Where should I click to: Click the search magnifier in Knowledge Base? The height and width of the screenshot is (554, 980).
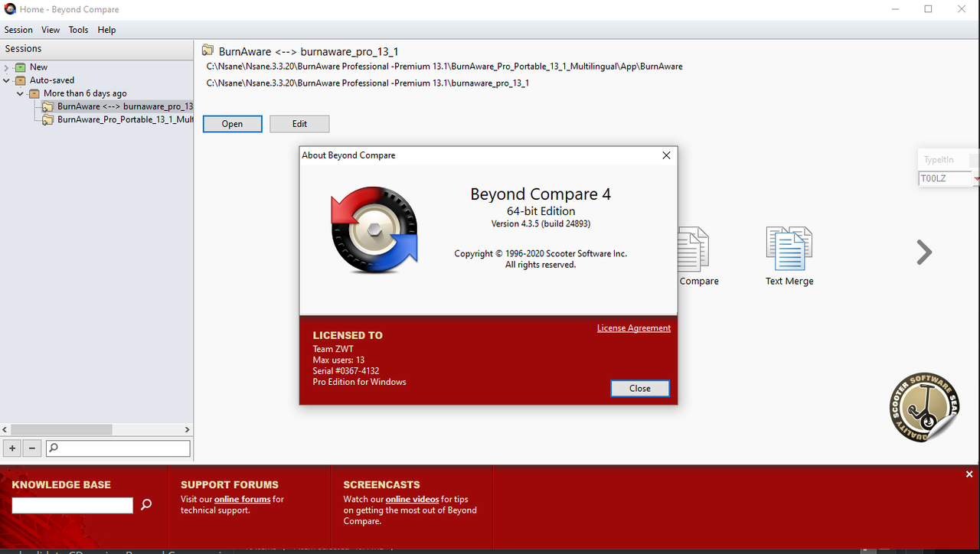click(146, 504)
